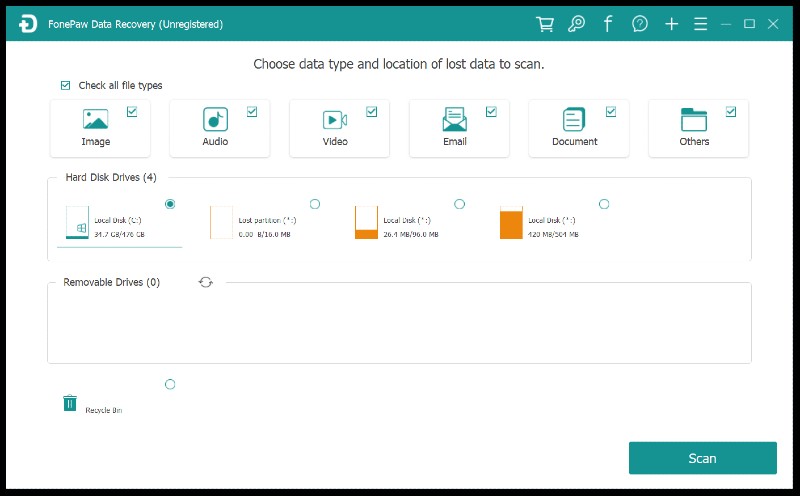This screenshot has width=800, height=496.
Task: Open the help question-mark chat icon
Action: click(639, 24)
